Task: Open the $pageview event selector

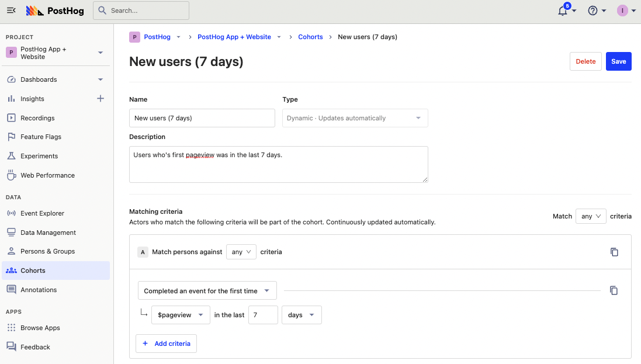Action: pos(181,314)
